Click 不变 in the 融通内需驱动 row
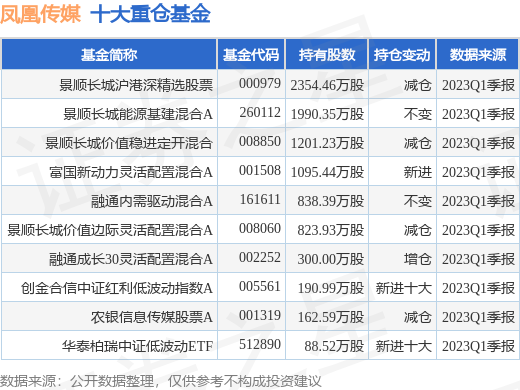 418,201
